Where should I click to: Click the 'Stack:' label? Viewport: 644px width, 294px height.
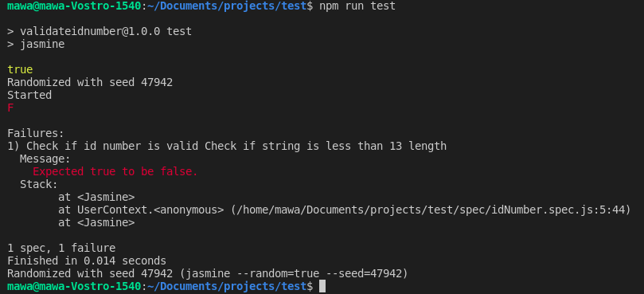39,184
